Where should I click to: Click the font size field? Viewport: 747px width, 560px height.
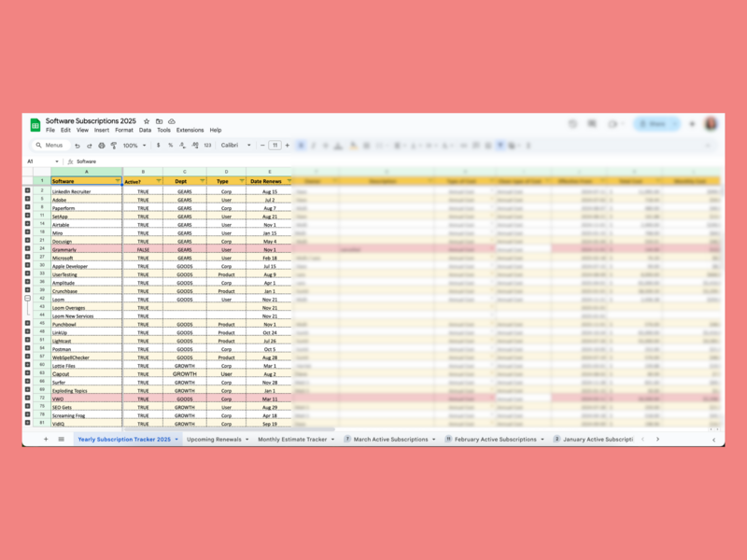(275, 146)
